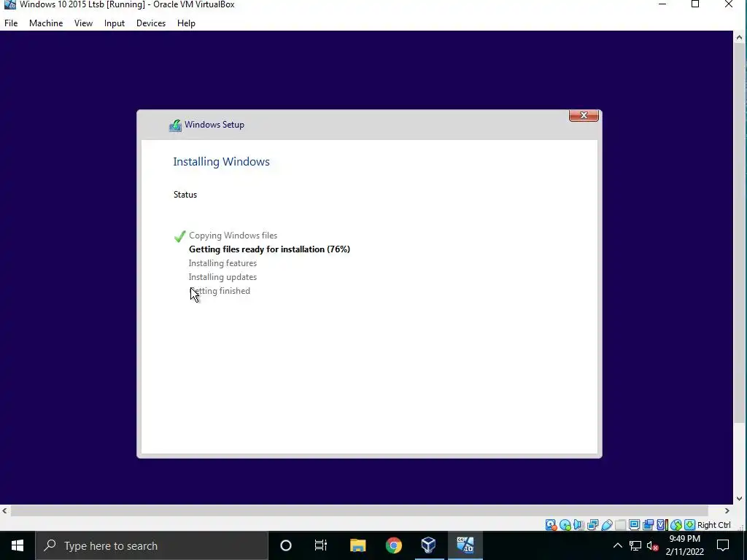The width and height of the screenshot is (747, 560).
Task: Click the Installing updates step
Action: pos(222,276)
